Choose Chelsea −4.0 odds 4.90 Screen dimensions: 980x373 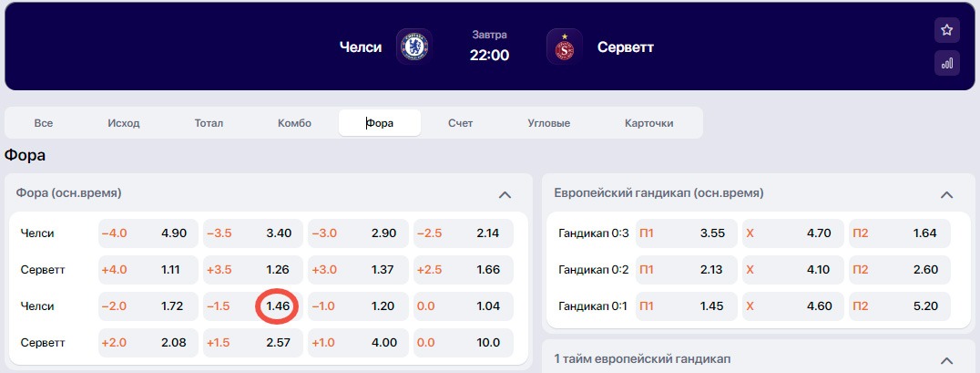148,233
